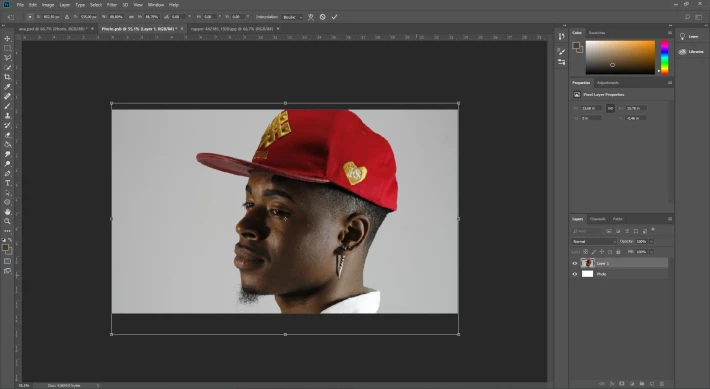The width and height of the screenshot is (710, 389).
Task: Expand the layer Opacity slider arrow
Action: click(652, 241)
